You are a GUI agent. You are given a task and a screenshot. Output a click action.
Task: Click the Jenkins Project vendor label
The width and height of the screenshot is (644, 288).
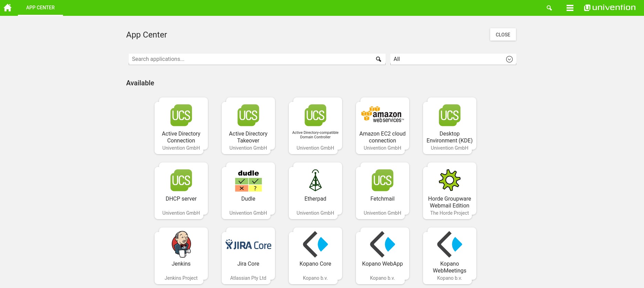[181, 278]
